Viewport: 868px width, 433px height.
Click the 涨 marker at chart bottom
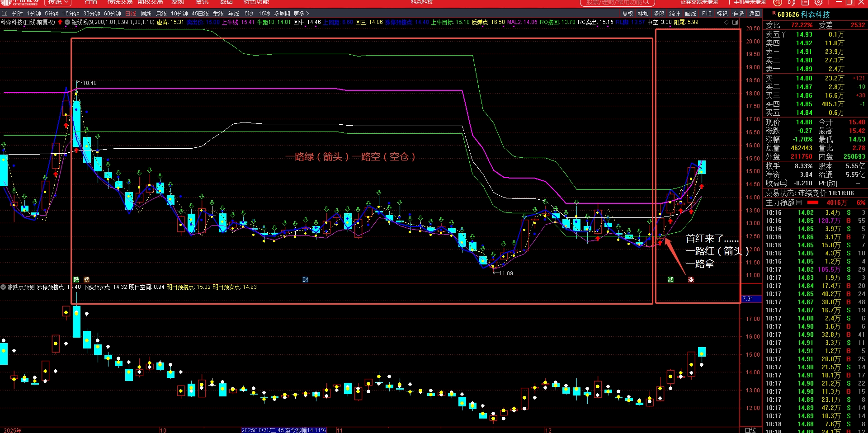tap(691, 280)
